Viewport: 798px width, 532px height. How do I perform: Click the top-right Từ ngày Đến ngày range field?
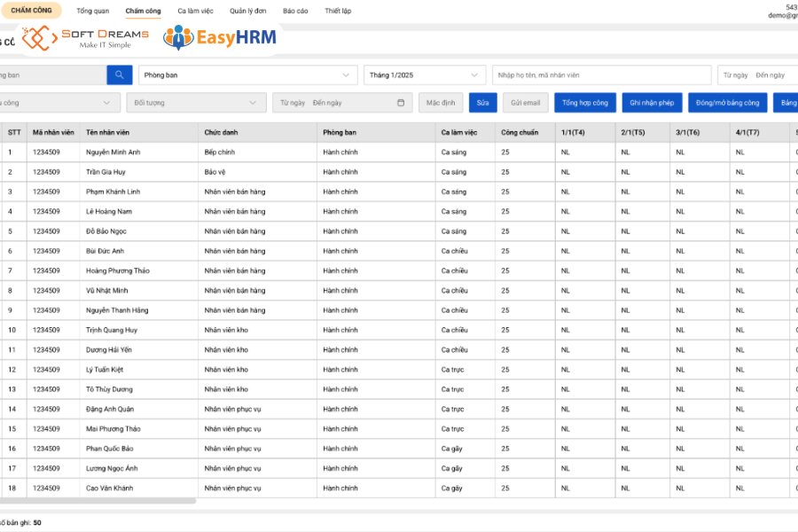pyautogui.click(x=758, y=74)
